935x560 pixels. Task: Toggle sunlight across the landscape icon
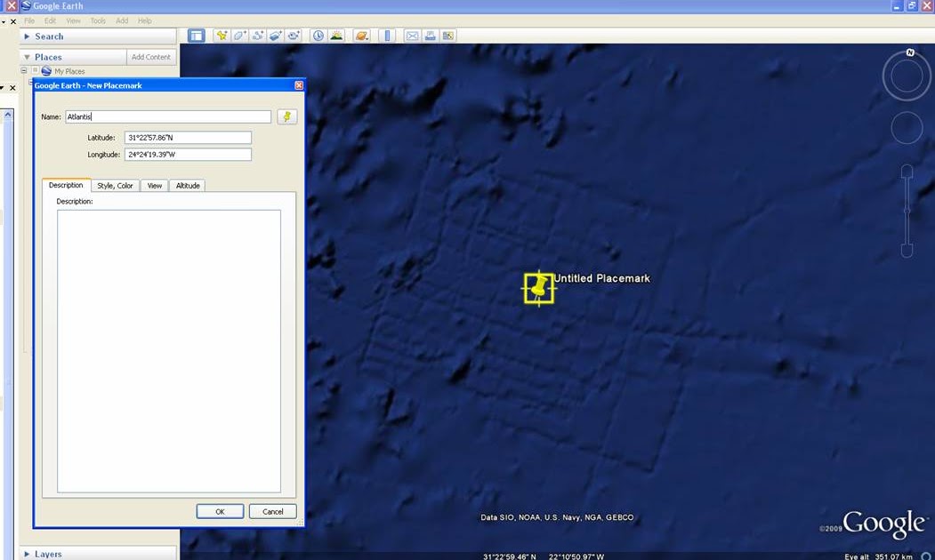(x=336, y=36)
